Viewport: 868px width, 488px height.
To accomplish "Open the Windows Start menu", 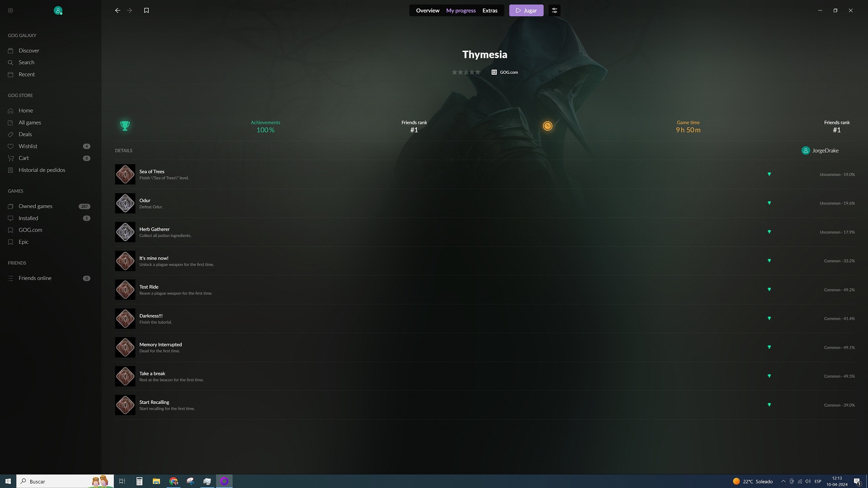I will 8,481.
